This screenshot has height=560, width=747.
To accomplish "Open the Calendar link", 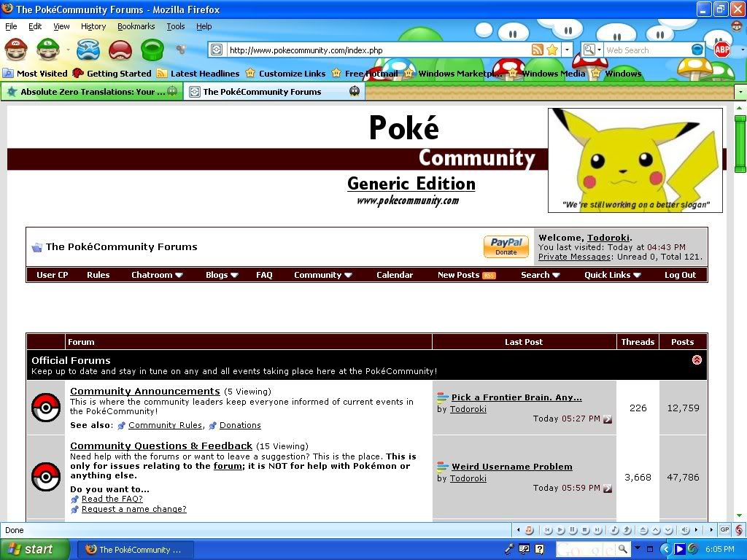I will [x=395, y=275].
